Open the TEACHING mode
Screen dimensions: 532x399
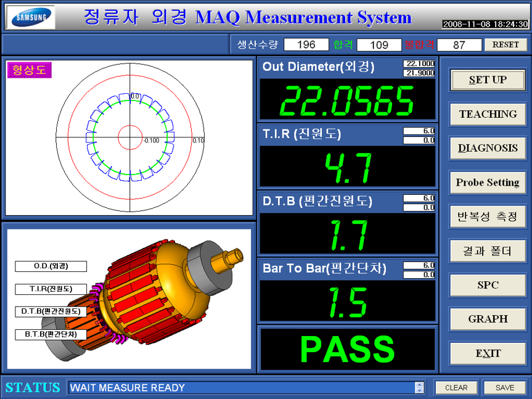pyautogui.click(x=488, y=114)
